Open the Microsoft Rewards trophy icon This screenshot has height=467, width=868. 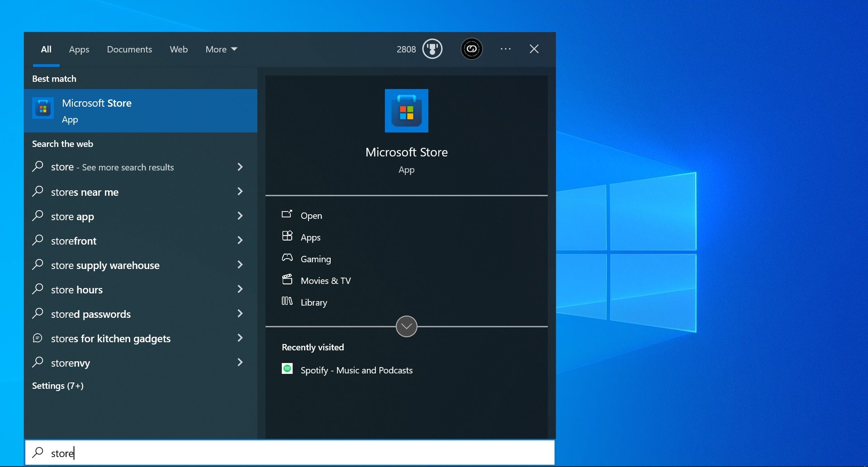(x=432, y=49)
